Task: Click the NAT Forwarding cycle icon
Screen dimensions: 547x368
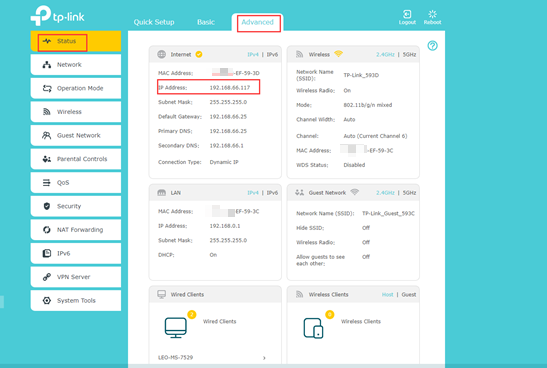Action: tap(47, 230)
